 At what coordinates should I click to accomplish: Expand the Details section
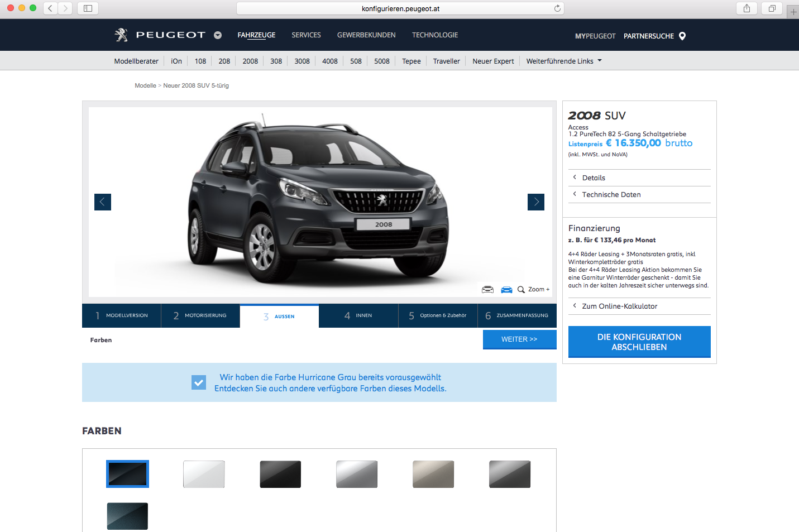[639, 178]
